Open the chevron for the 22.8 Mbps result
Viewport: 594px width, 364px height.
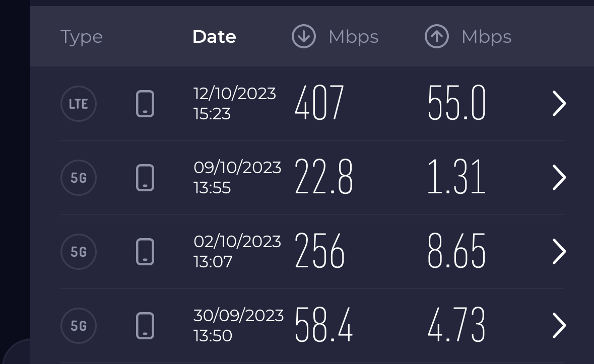pyautogui.click(x=559, y=177)
